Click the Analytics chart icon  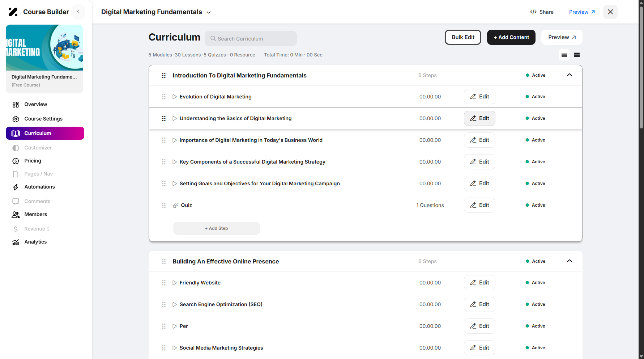[16, 242]
